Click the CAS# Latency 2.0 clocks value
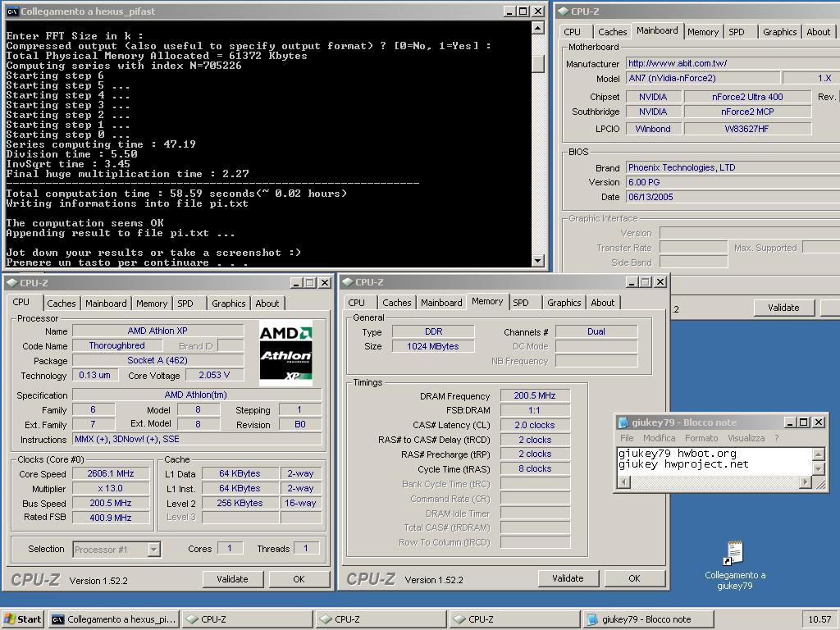The width and height of the screenshot is (840, 630). coord(535,425)
